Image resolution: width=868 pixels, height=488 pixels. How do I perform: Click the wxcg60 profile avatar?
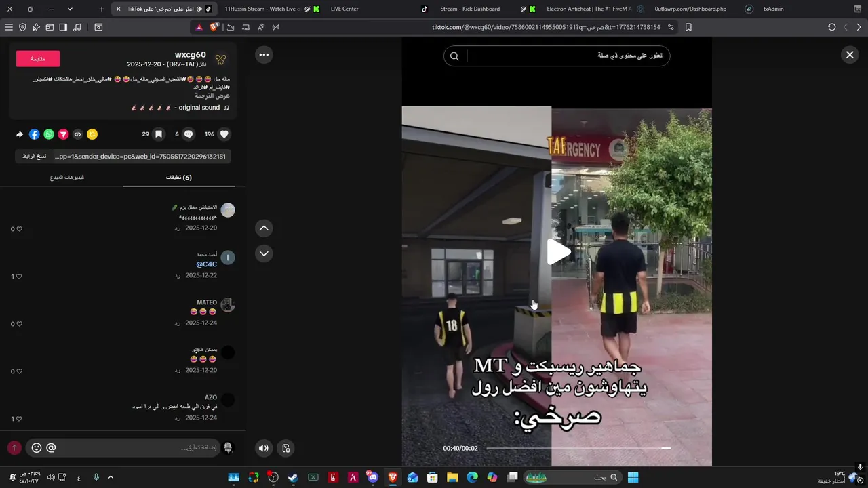click(220, 60)
